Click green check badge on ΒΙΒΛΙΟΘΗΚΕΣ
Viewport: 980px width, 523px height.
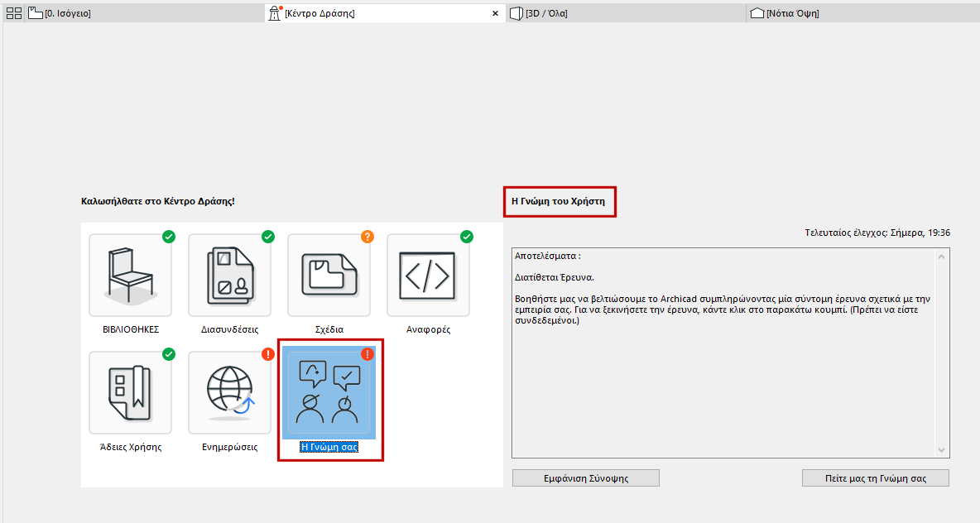[169, 237]
